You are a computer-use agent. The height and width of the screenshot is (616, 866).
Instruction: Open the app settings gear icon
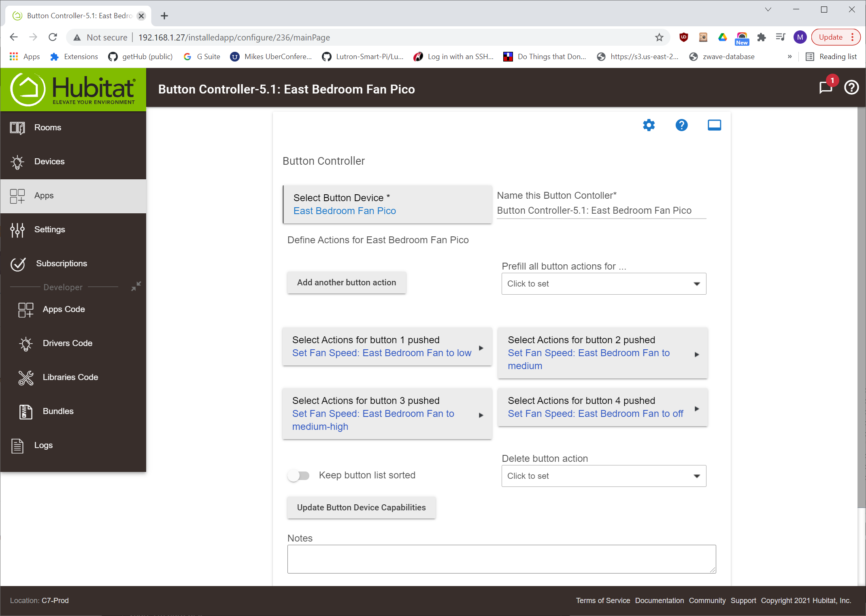pos(649,125)
